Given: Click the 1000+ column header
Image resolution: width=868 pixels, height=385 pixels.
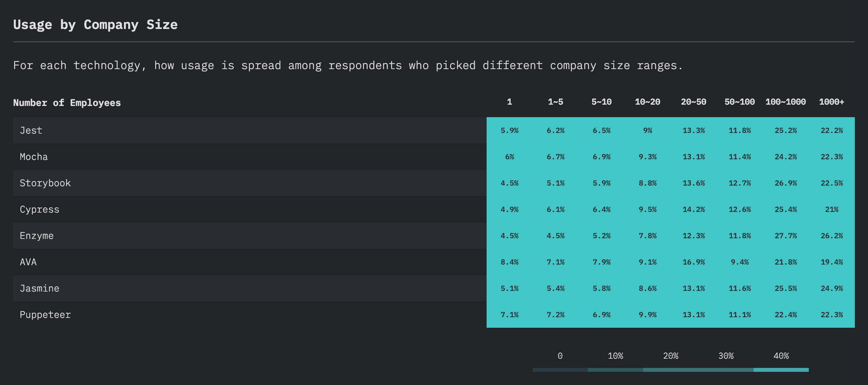Looking at the screenshot, I should click(831, 102).
